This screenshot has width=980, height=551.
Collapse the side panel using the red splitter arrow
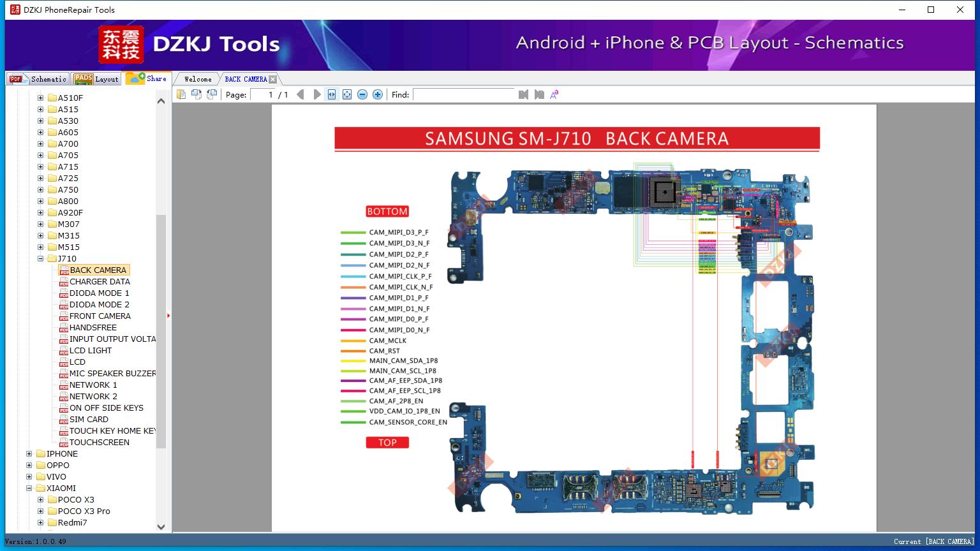coord(168,316)
